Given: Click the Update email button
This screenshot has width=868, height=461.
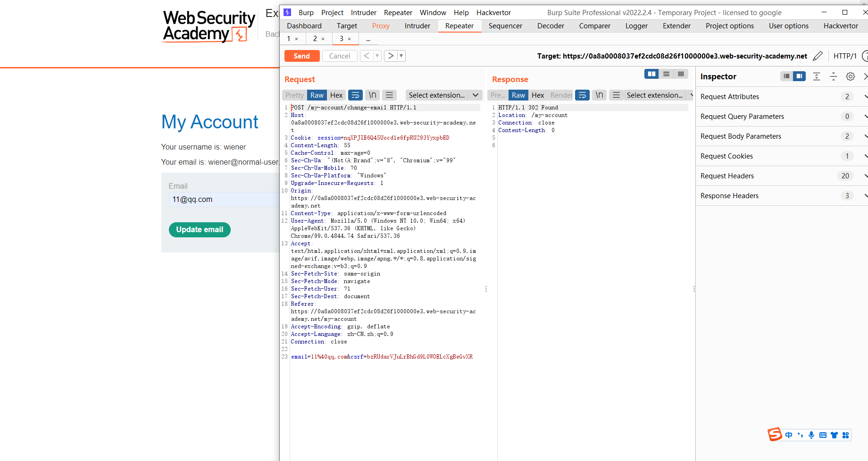Looking at the screenshot, I should click(x=200, y=230).
